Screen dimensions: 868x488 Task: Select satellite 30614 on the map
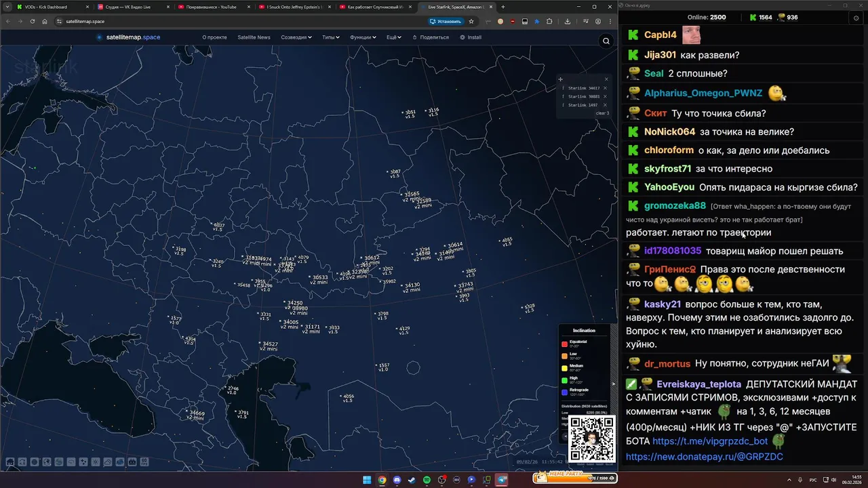(454, 245)
